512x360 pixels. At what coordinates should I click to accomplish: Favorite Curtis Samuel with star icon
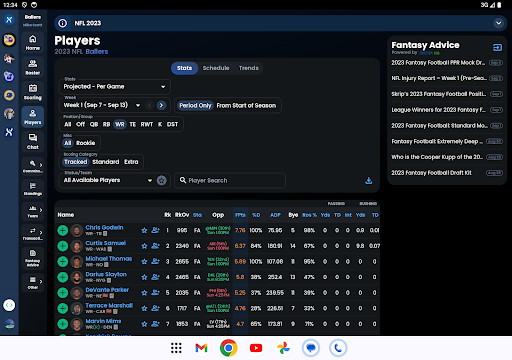coord(144,246)
